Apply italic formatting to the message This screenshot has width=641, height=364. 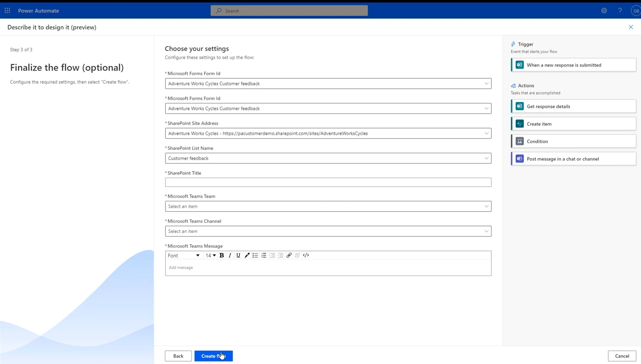(230, 256)
